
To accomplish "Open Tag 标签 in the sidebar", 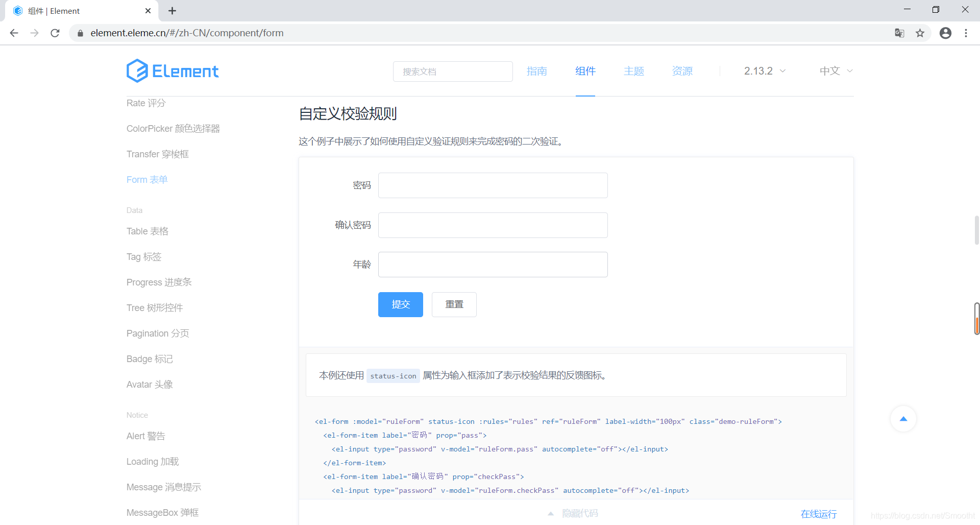I will coord(144,257).
